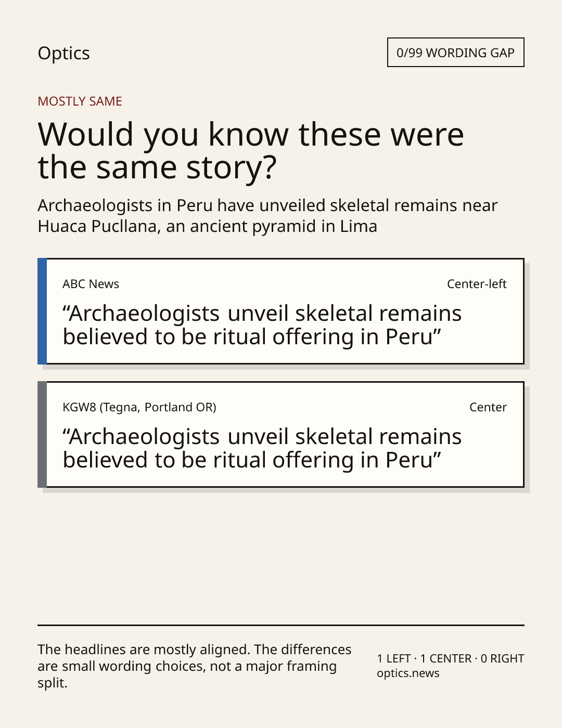Click the word 'story?' in main headline
This screenshot has height=728, width=562.
click(x=232, y=167)
